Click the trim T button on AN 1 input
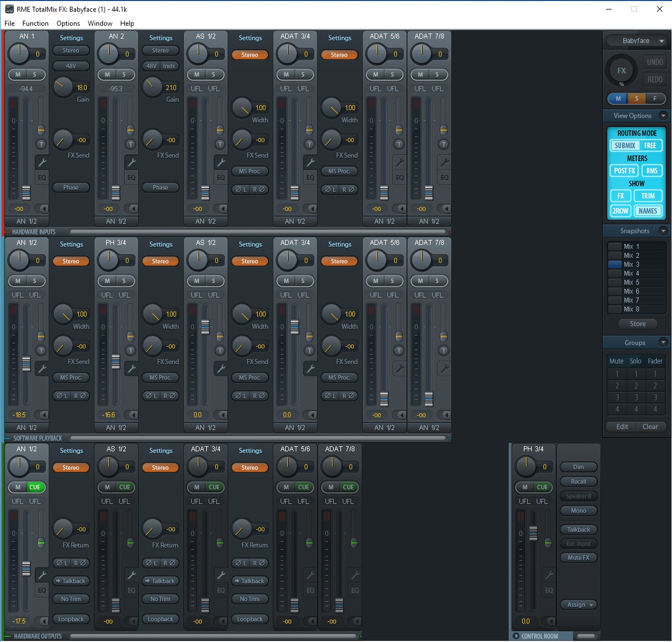The width and height of the screenshot is (672, 642). click(41, 144)
